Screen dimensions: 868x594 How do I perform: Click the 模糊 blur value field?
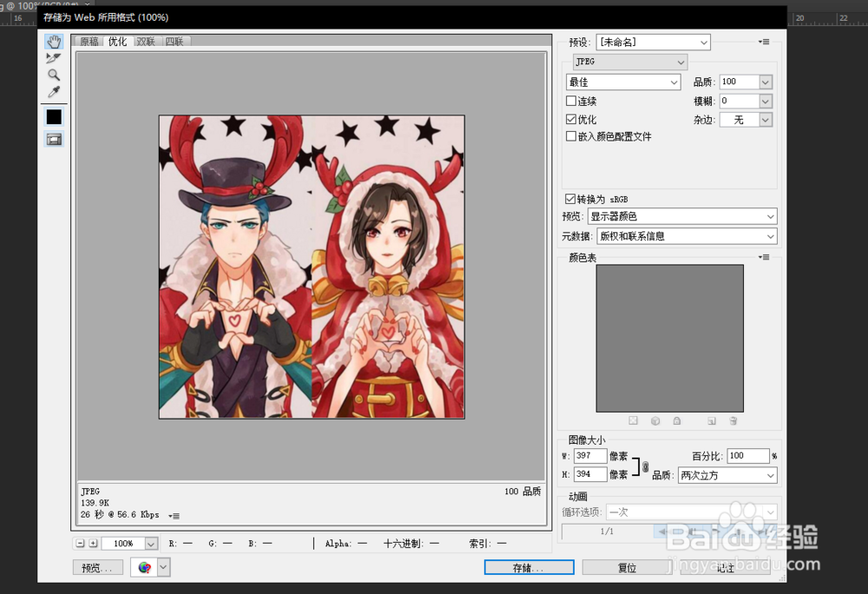point(739,101)
